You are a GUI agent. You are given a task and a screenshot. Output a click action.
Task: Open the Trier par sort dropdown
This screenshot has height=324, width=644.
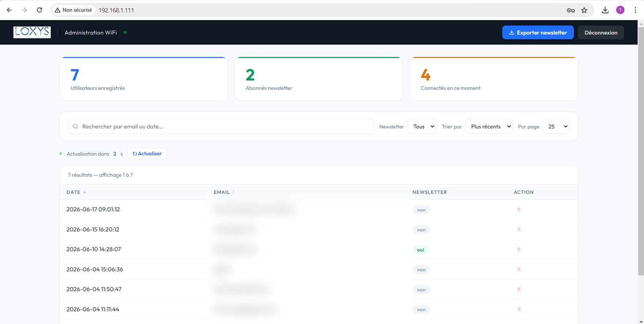[x=489, y=126]
